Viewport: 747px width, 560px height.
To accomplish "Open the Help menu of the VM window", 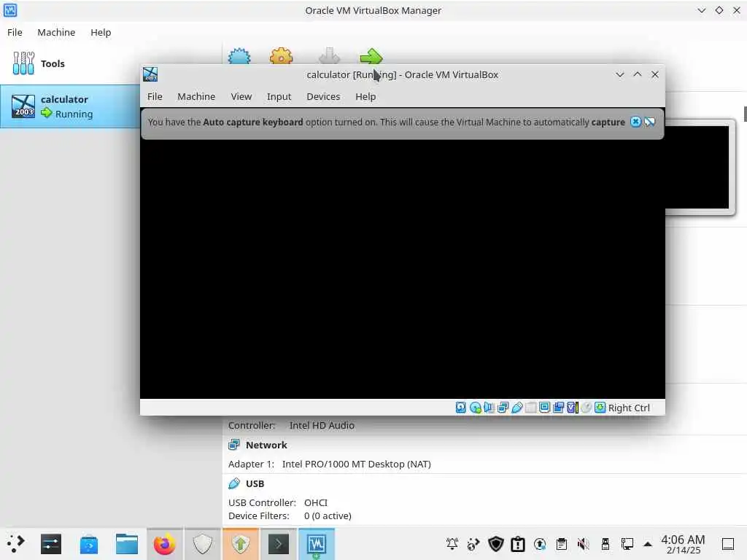I will coord(365,97).
